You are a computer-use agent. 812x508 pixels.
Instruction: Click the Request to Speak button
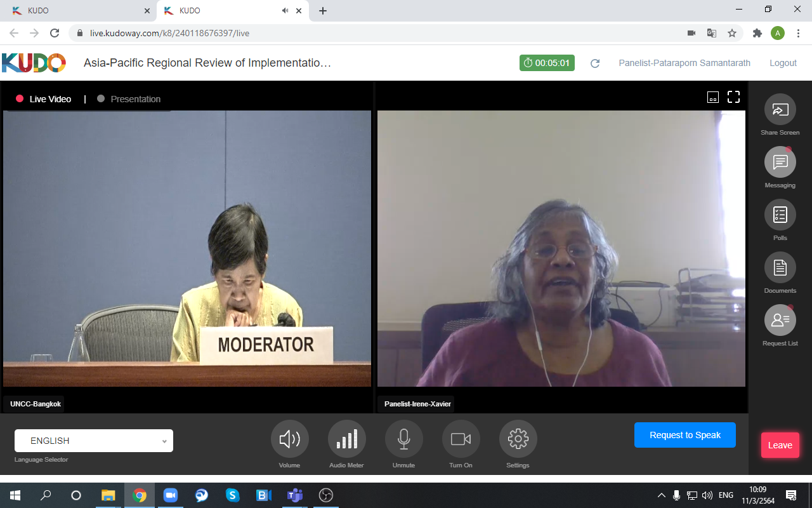[x=684, y=435]
